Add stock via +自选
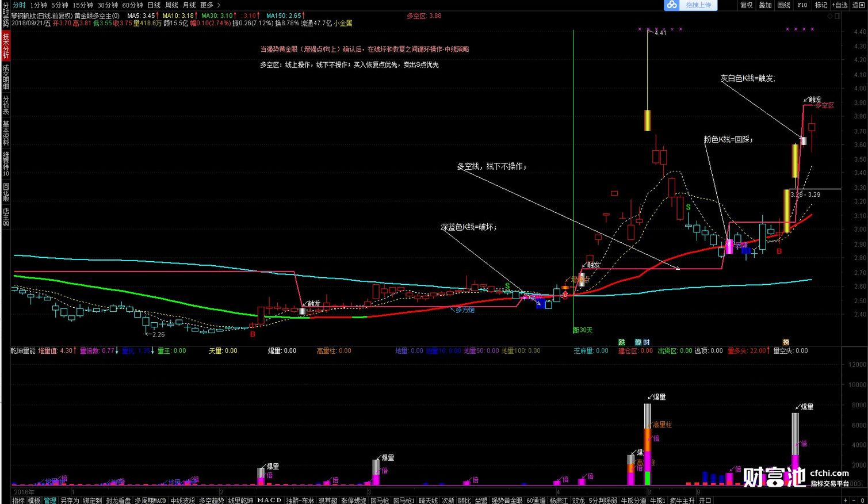 point(840,5)
